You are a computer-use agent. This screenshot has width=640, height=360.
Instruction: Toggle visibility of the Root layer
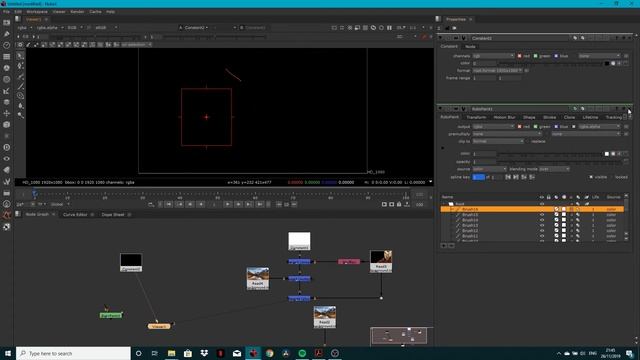(x=542, y=204)
